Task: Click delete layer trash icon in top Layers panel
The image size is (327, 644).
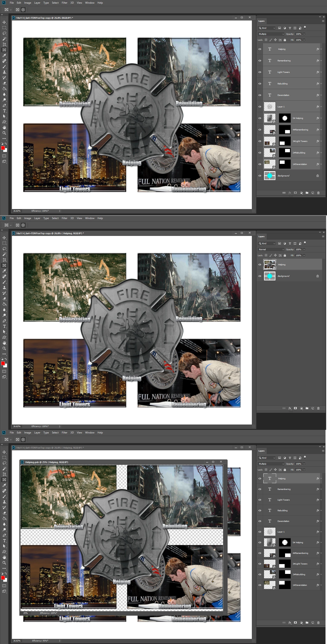Action: pos(318,193)
